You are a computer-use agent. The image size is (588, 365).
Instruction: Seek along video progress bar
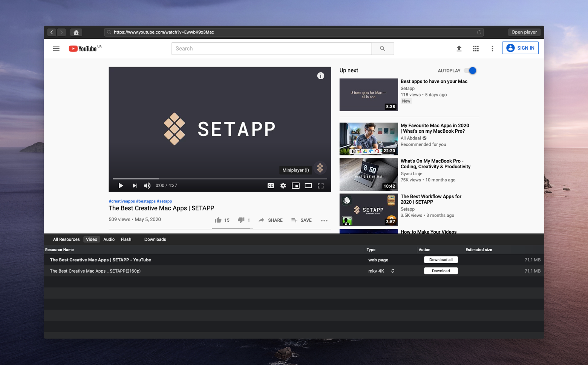[220, 179]
